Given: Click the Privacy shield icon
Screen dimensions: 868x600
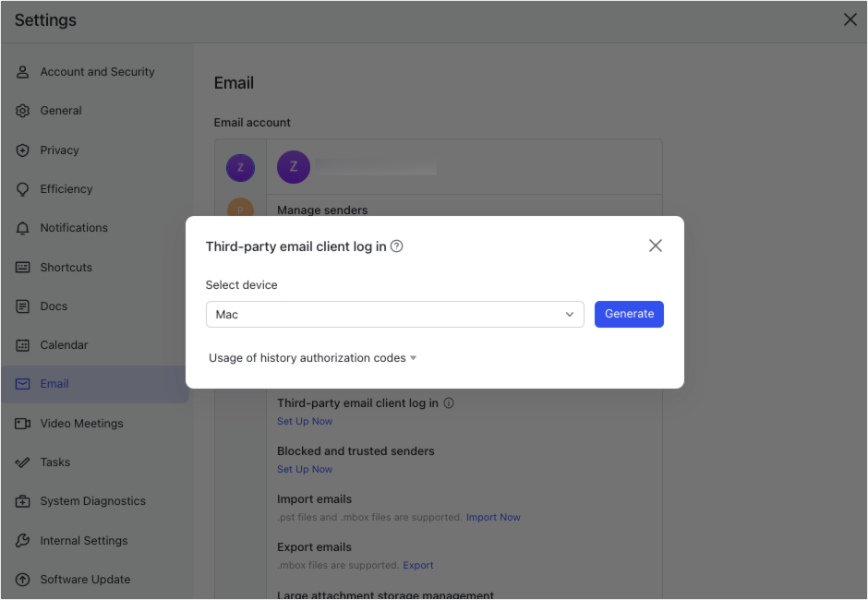Looking at the screenshot, I should click(23, 150).
